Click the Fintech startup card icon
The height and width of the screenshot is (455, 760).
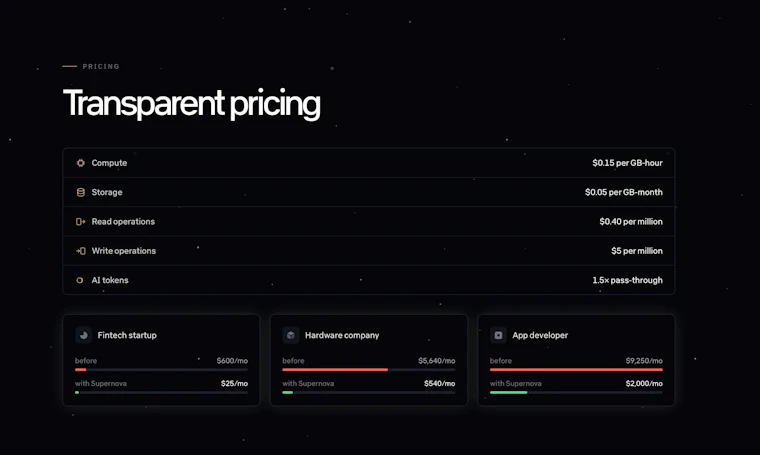click(x=83, y=335)
